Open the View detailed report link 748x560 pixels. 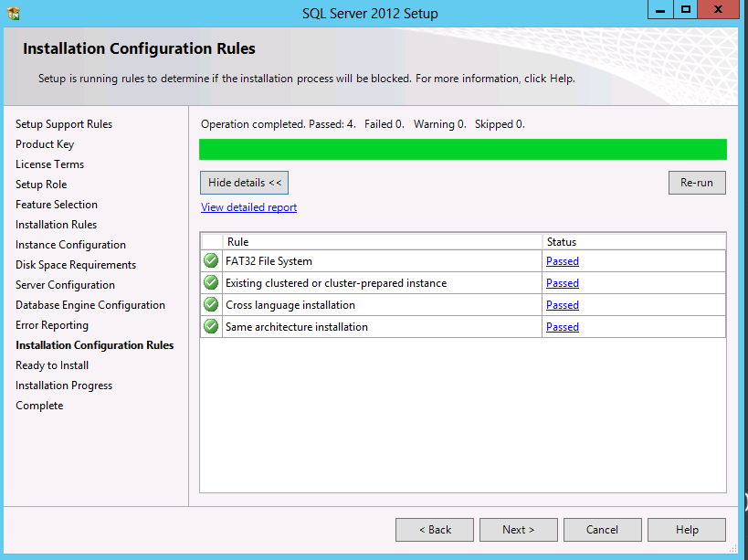[x=249, y=207]
